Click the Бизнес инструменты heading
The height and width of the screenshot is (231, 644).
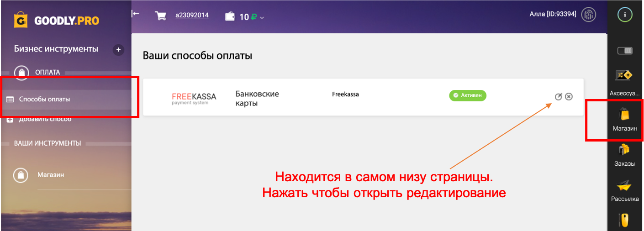(56, 49)
